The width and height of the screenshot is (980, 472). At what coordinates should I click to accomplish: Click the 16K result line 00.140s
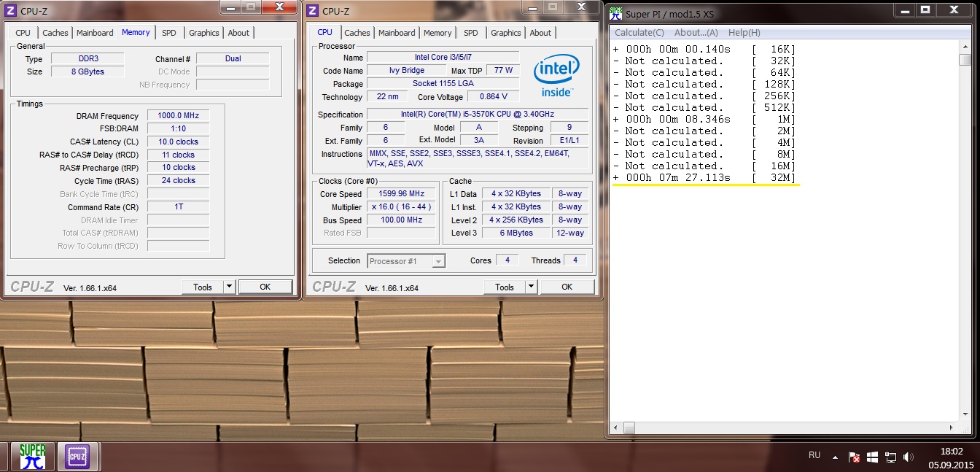pyautogui.click(x=704, y=50)
